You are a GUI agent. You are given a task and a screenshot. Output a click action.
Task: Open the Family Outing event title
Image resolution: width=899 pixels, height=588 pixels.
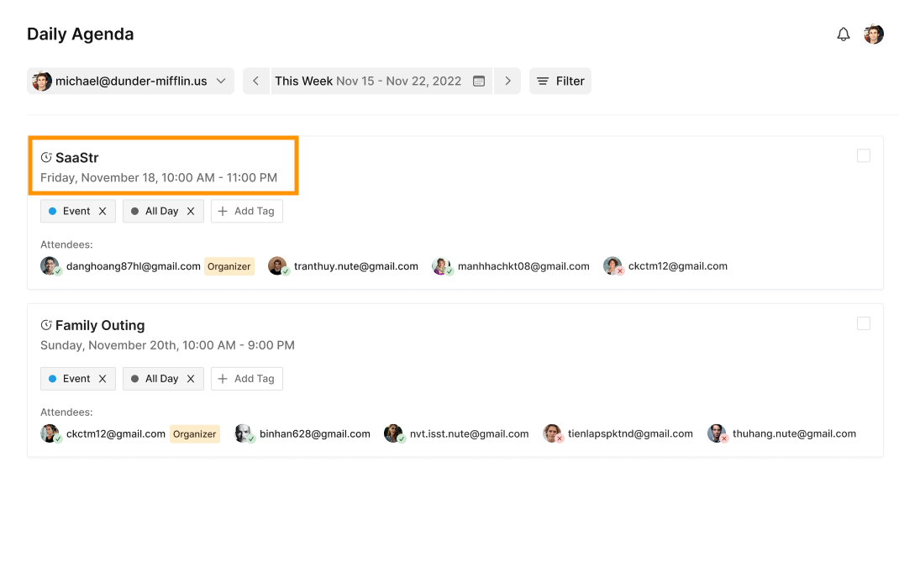click(100, 325)
